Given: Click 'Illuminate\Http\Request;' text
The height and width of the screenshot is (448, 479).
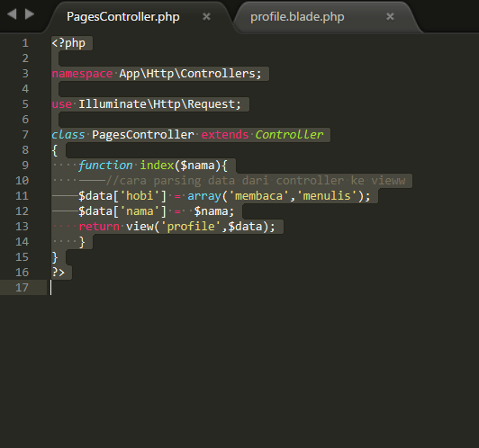Looking at the screenshot, I should pyautogui.click(x=159, y=104).
